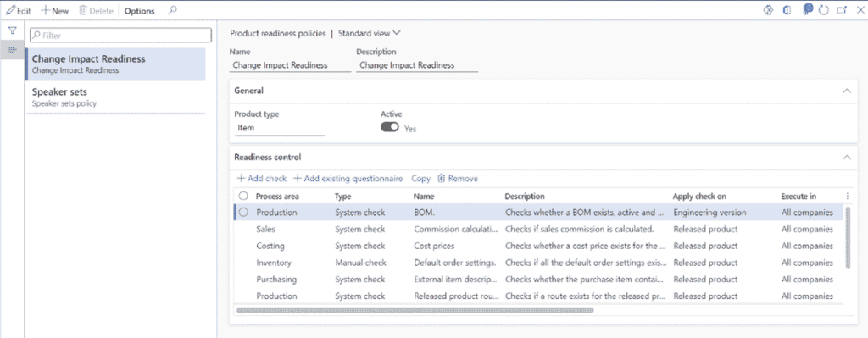This screenshot has width=868, height=338.
Task: Click 'Default order settings.' cell
Action: [x=455, y=263]
